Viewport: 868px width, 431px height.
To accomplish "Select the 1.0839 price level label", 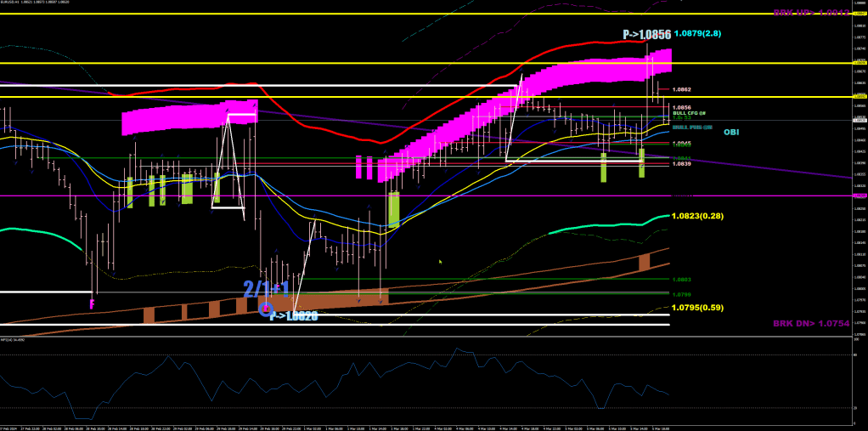I will pos(681,164).
